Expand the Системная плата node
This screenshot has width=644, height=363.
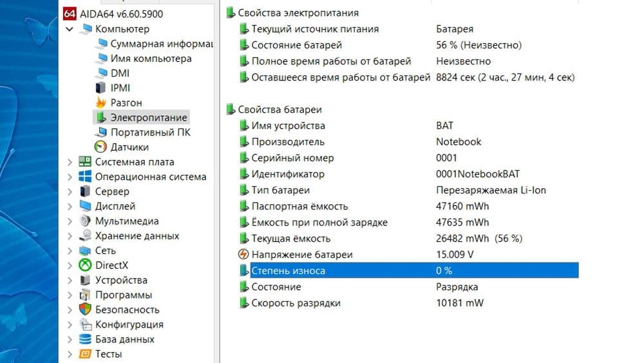pos(70,162)
